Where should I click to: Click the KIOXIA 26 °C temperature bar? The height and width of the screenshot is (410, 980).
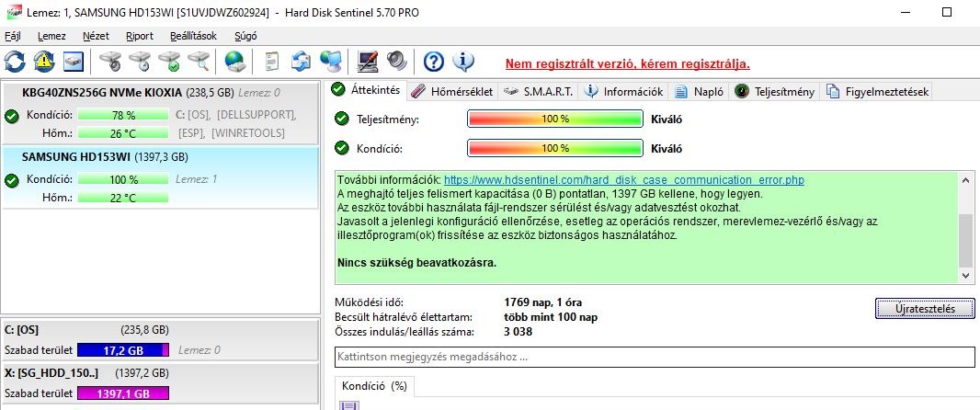coord(123,132)
